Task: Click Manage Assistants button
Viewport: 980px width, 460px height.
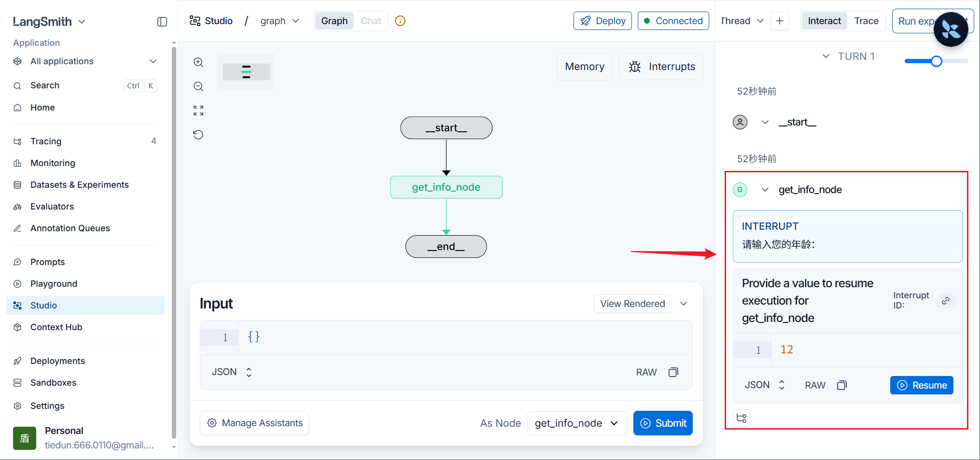Action: 254,423
